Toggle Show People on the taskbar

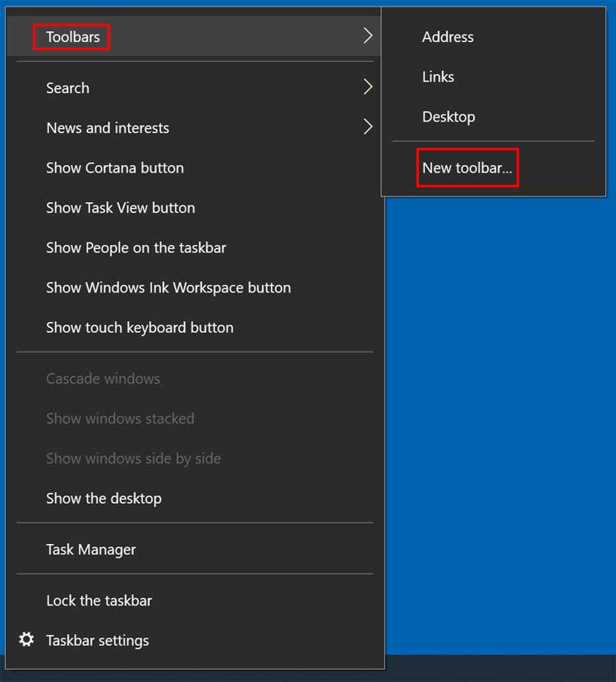click(x=194, y=248)
